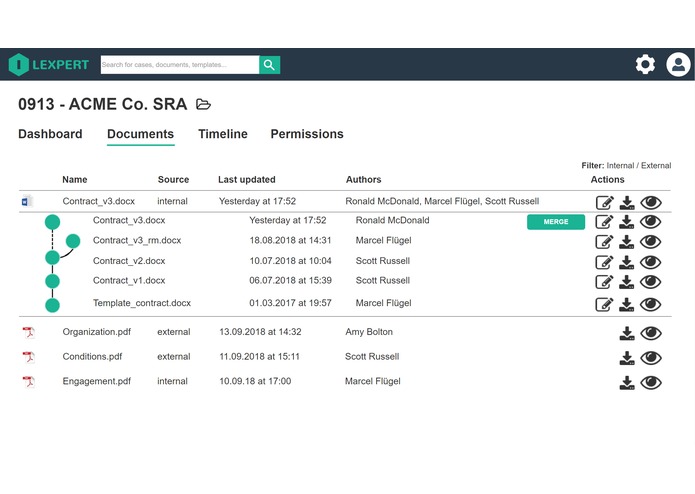The height and width of the screenshot is (494, 695).
Task: Click the PDF icon for Engagement.pdf
Action: click(29, 381)
